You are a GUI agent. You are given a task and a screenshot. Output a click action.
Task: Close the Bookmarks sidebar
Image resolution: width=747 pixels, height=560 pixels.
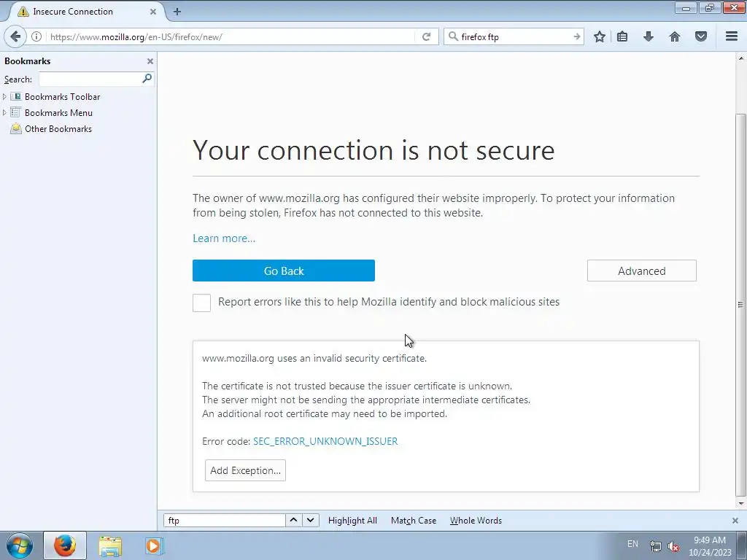pos(150,61)
